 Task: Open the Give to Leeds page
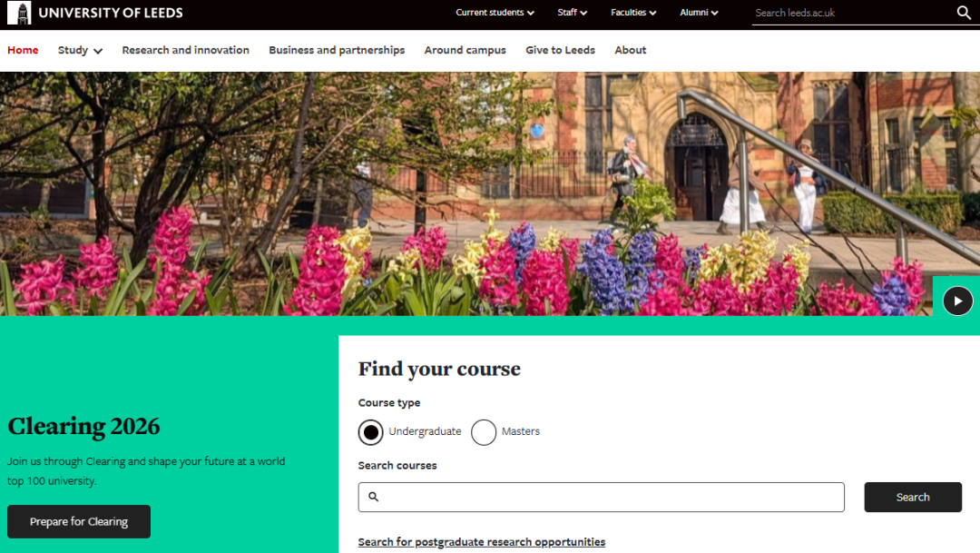(x=560, y=50)
